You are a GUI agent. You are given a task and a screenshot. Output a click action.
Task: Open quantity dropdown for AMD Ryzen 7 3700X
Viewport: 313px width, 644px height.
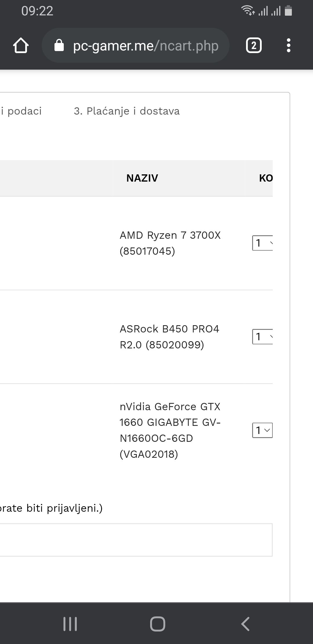point(263,243)
